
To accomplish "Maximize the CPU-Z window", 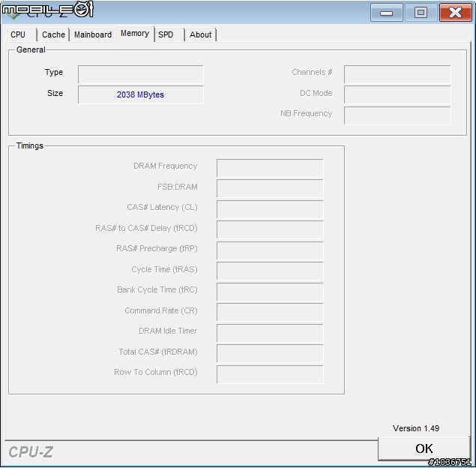I will tap(421, 13).
